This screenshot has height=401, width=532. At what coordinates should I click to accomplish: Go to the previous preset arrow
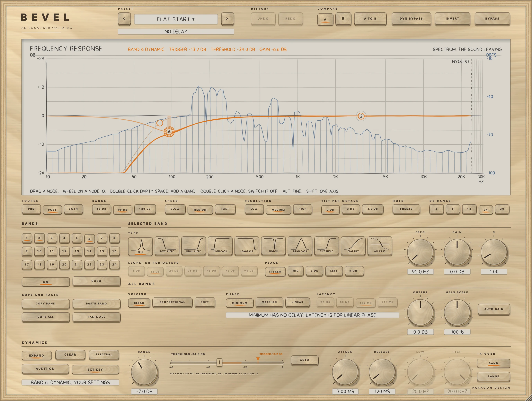[x=124, y=19]
